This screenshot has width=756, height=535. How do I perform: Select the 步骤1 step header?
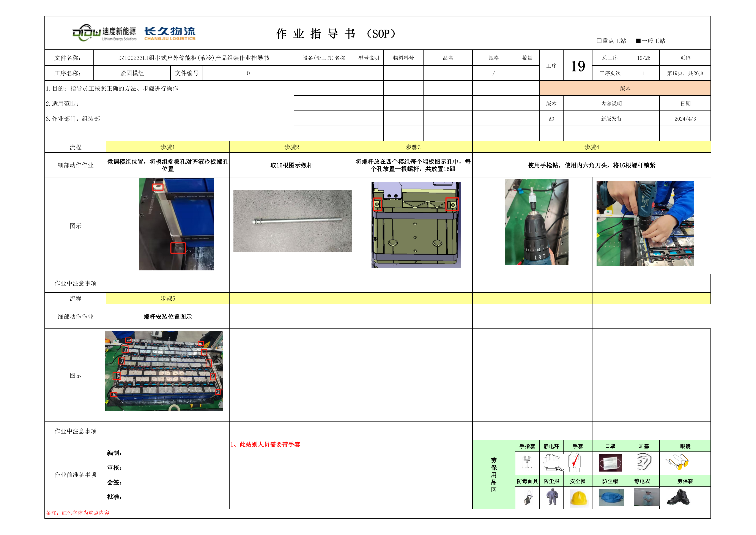coord(168,147)
